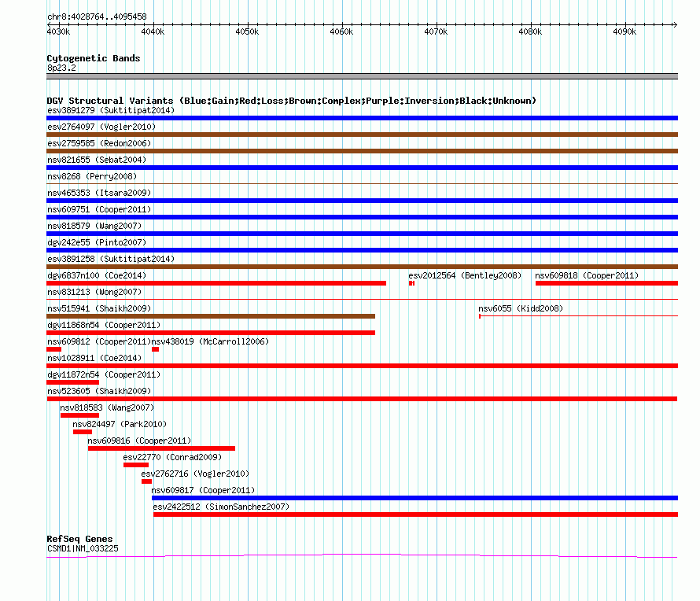
Task: Click the 4060k ruler mark
Action: pos(341,31)
